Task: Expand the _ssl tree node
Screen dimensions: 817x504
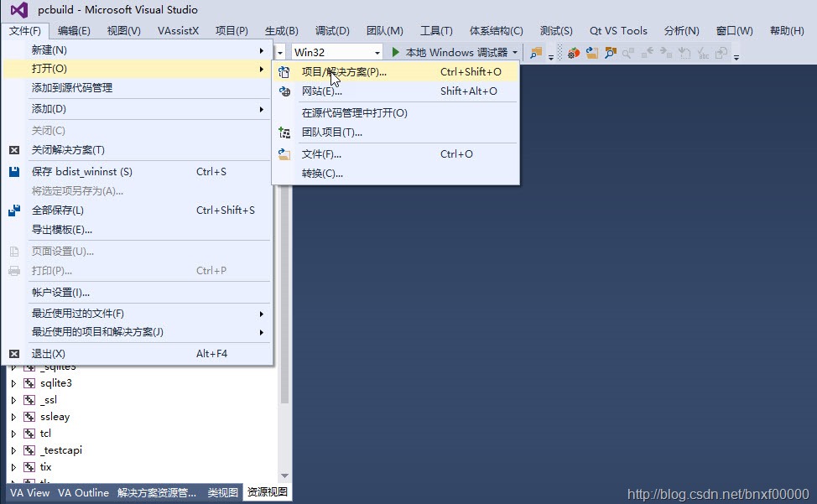Action: click(13, 400)
